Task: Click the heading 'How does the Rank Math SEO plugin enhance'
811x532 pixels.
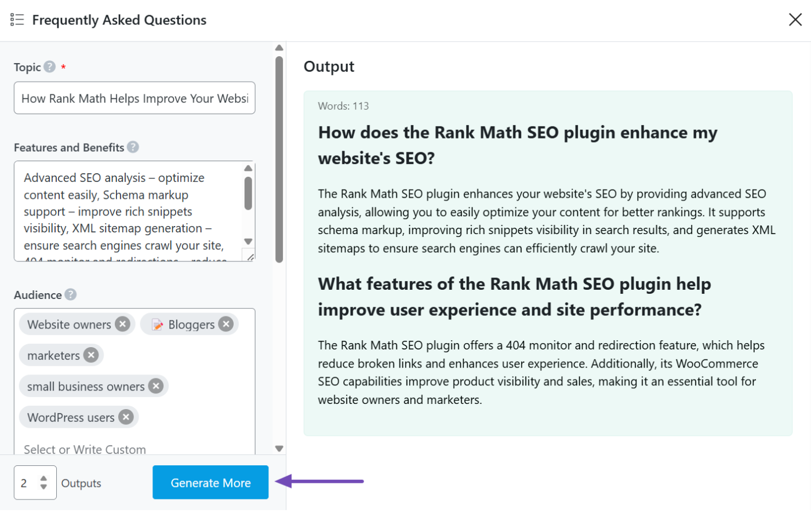Action: (518, 145)
